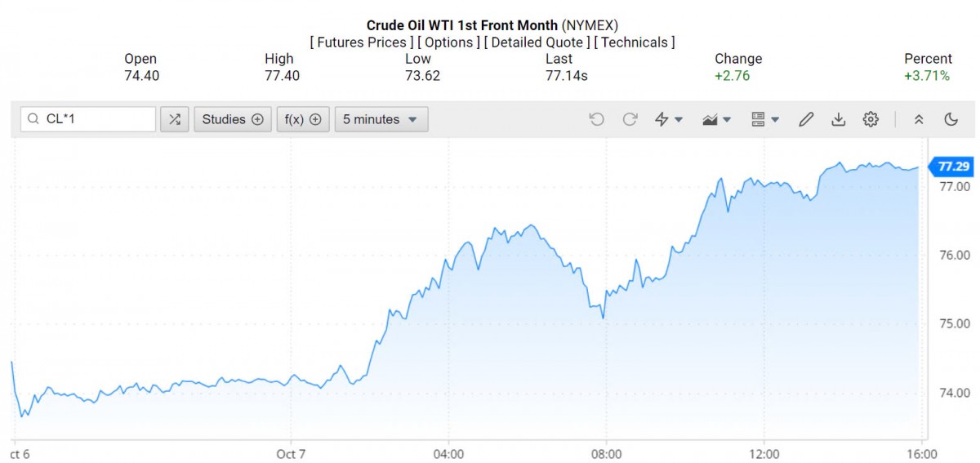
Task: Download the chart image
Action: pyautogui.click(x=838, y=119)
